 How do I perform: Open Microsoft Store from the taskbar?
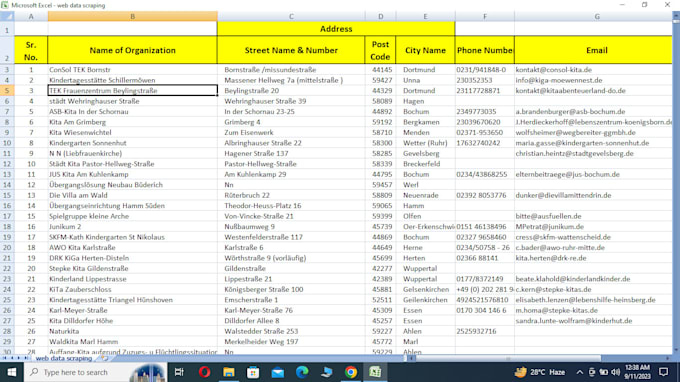tap(253, 372)
